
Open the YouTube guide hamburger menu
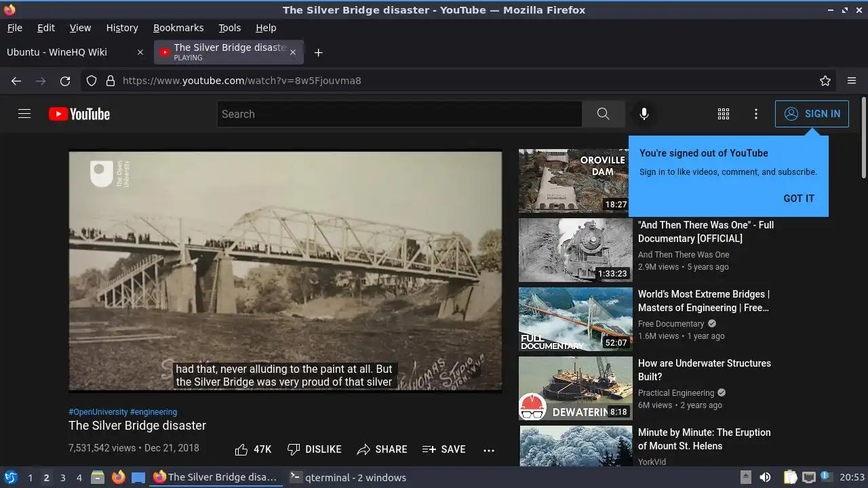click(24, 114)
